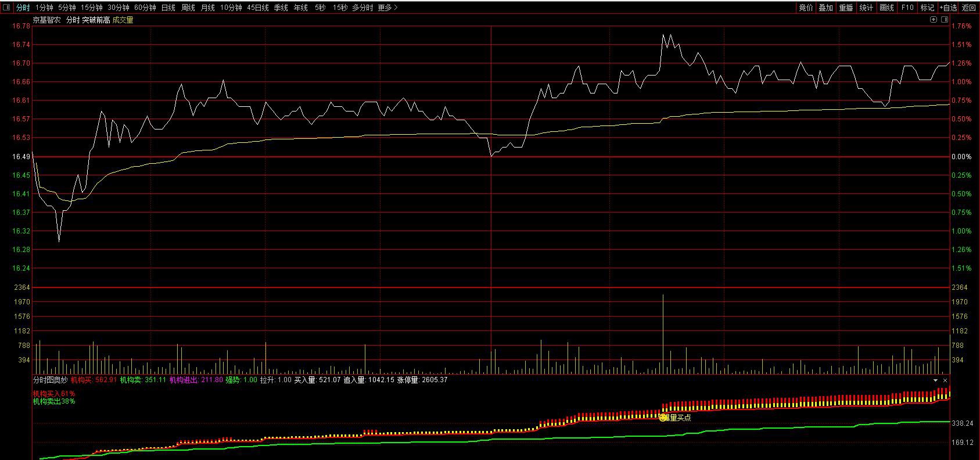Image resolution: width=980 pixels, height=460 pixels.
Task: Click the 重播 replay button
Action: pyautogui.click(x=846, y=8)
